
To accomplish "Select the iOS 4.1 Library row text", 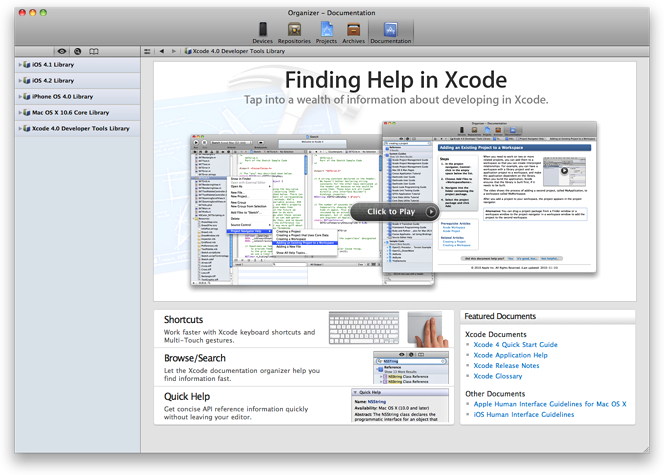I will click(x=53, y=65).
